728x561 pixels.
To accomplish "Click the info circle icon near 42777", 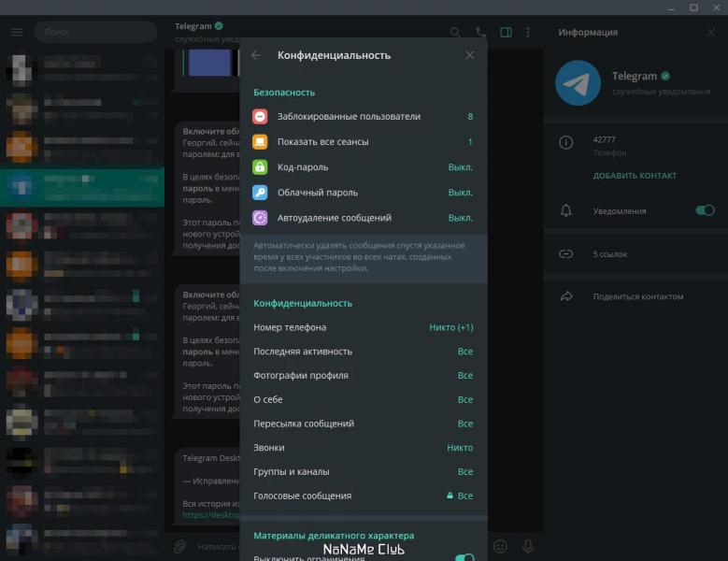I will [x=566, y=142].
